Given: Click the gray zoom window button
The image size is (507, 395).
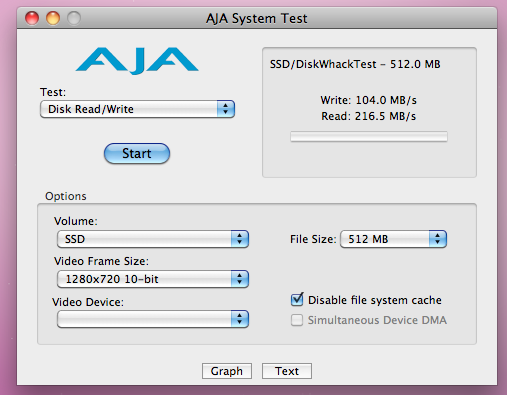Looking at the screenshot, I should [x=74, y=18].
